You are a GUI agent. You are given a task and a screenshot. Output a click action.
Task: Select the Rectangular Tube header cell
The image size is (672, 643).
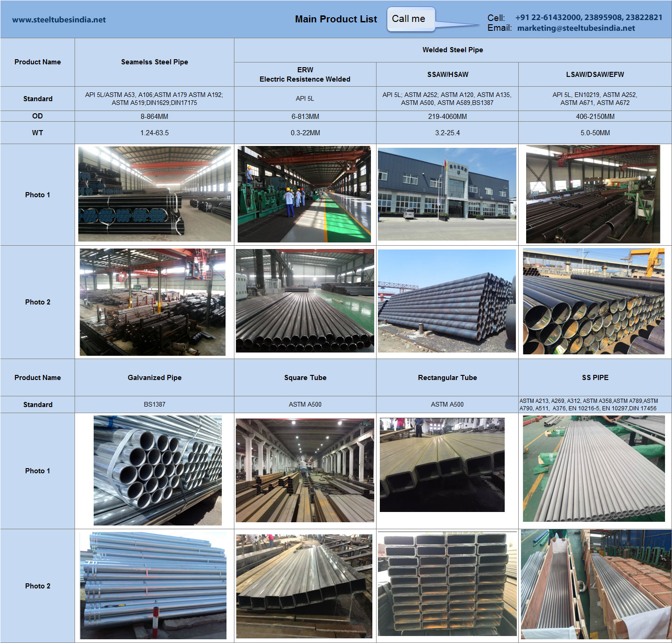(x=447, y=378)
